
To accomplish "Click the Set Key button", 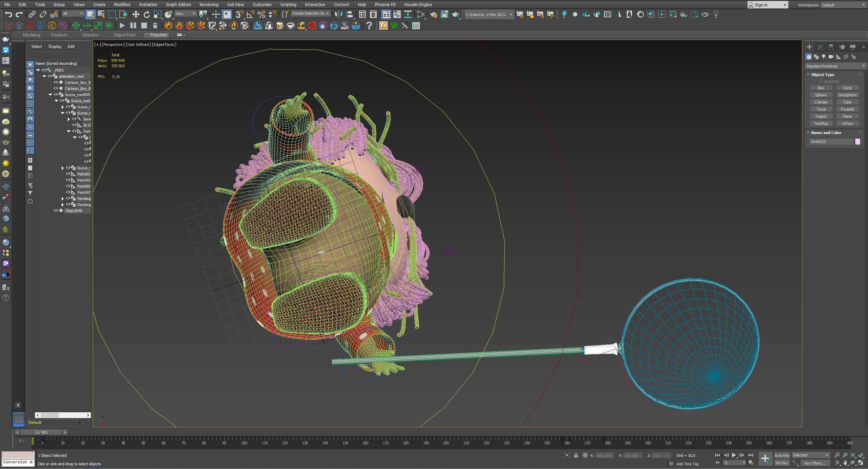I will (x=782, y=463).
